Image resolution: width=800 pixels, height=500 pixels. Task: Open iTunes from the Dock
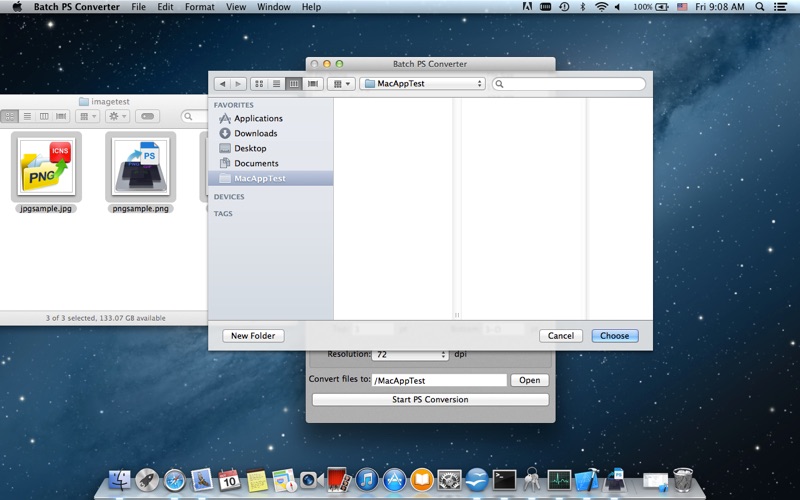click(367, 480)
